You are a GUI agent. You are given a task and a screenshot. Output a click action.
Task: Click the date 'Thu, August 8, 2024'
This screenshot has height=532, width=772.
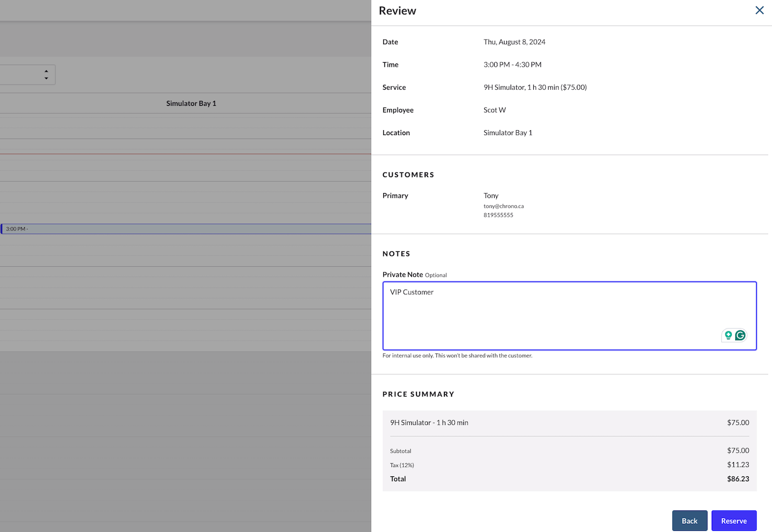tap(514, 42)
